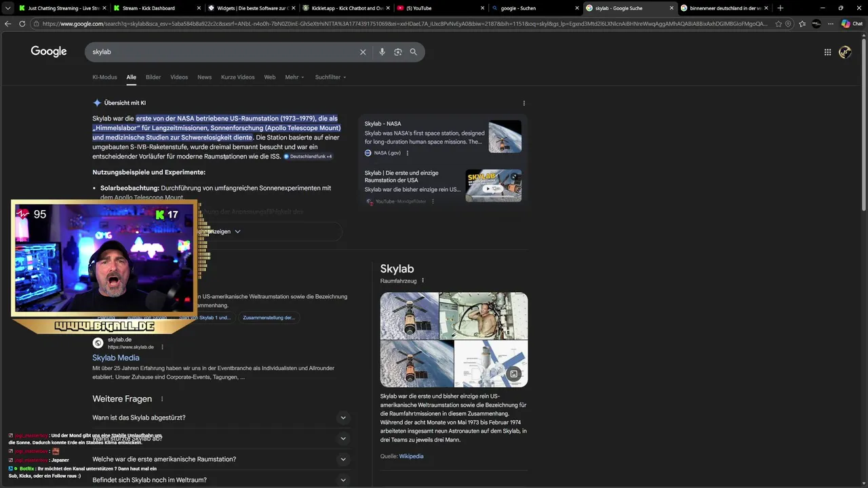Switch to the (5) YouTube browser tab
The width and height of the screenshot is (868, 488).
click(x=441, y=8)
